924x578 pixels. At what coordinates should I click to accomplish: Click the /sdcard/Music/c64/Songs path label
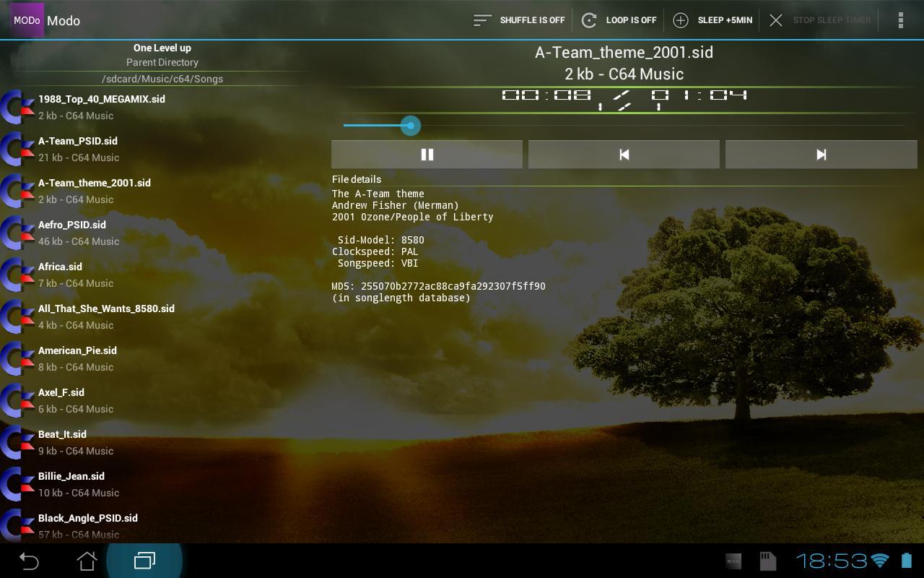point(162,79)
